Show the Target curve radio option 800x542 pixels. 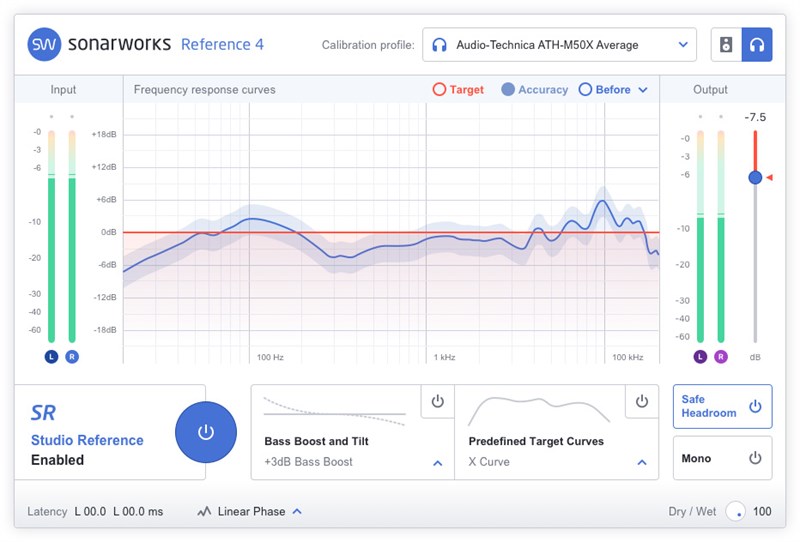439,90
